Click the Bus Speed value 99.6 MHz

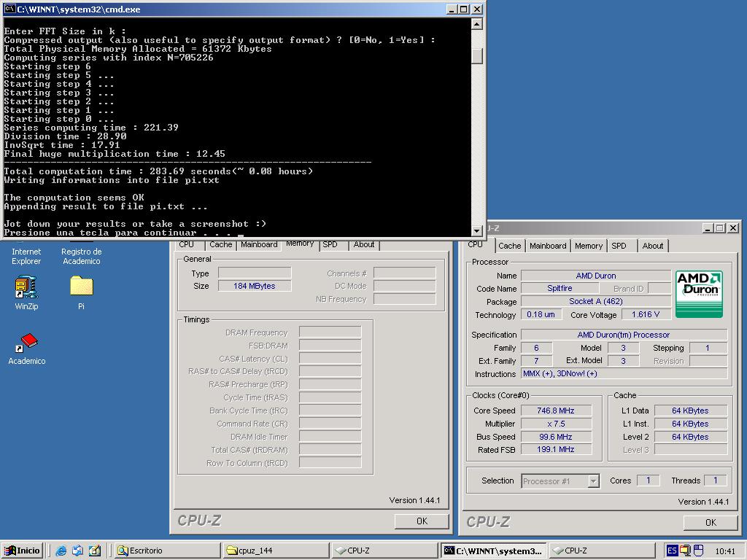click(556, 436)
